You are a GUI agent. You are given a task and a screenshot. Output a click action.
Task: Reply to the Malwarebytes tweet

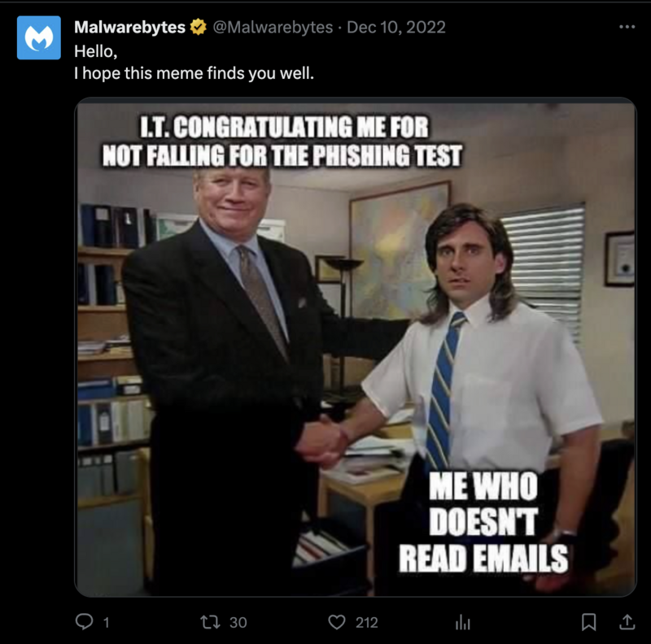pos(85,621)
